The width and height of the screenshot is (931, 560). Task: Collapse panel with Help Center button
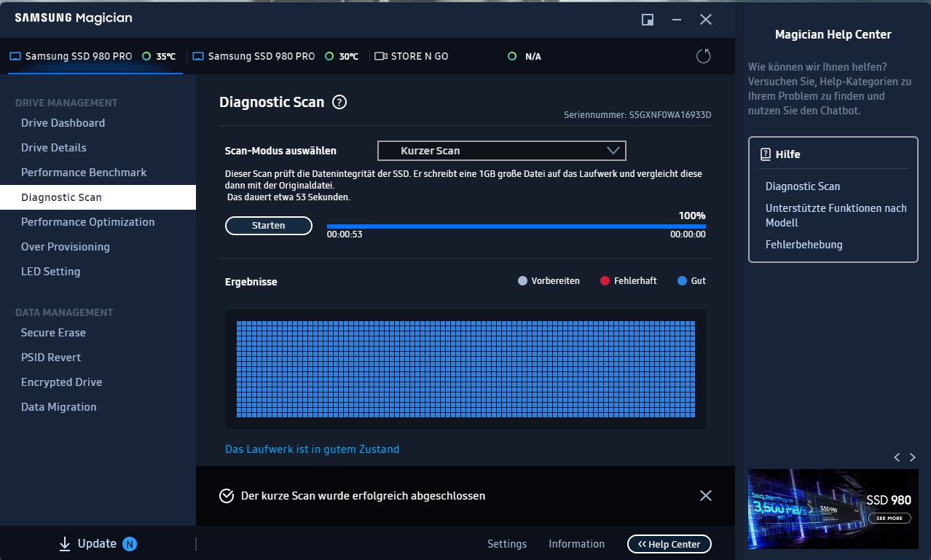(x=669, y=544)
